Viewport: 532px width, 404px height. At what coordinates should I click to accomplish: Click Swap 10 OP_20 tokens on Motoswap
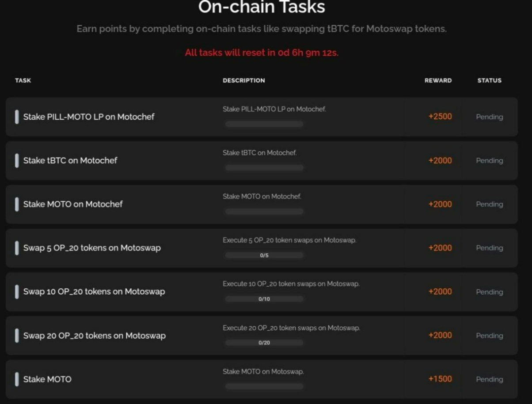coord(94,291)
